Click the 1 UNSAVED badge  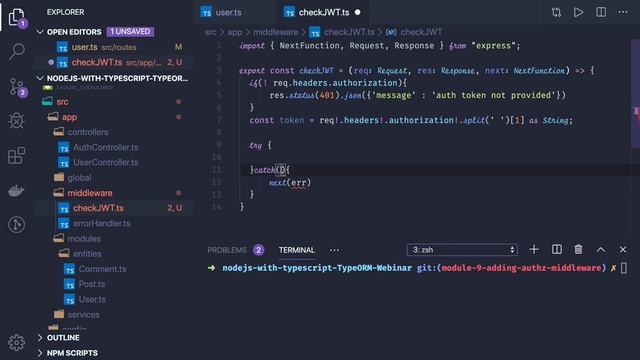[x=130, y=31]
